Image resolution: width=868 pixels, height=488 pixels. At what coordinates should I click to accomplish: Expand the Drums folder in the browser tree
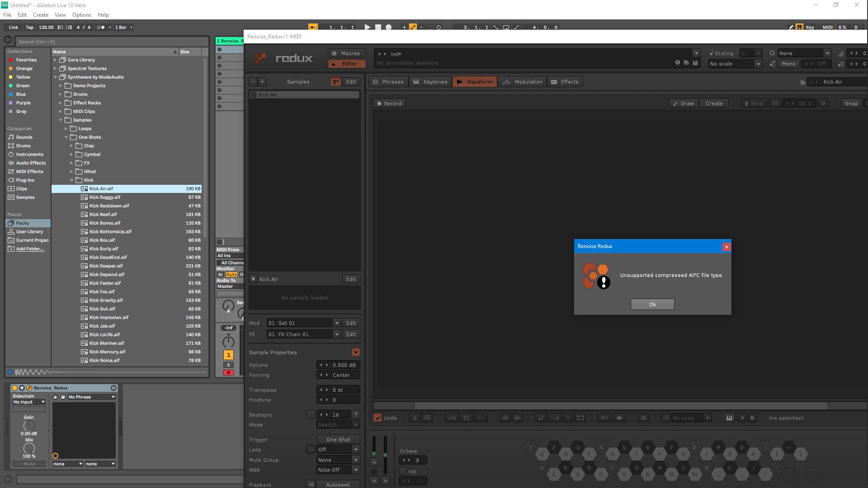click(x=61, y=94)
